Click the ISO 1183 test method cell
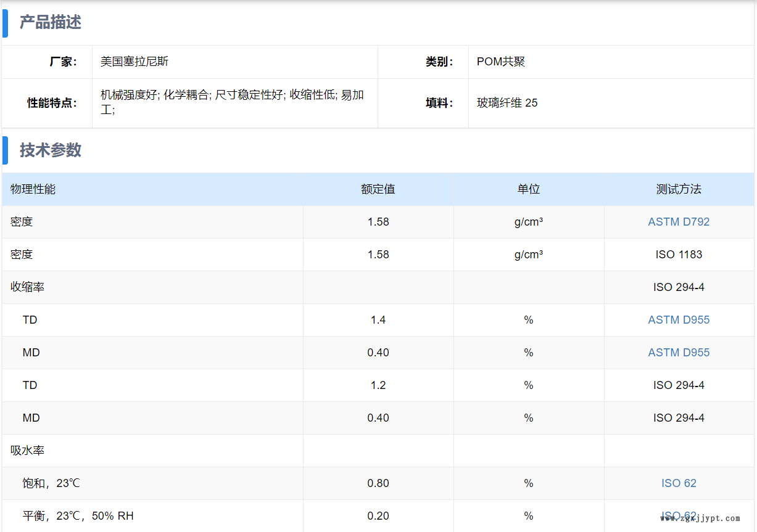This screenshot has height=532, width=757. click(x=679, y=255)
